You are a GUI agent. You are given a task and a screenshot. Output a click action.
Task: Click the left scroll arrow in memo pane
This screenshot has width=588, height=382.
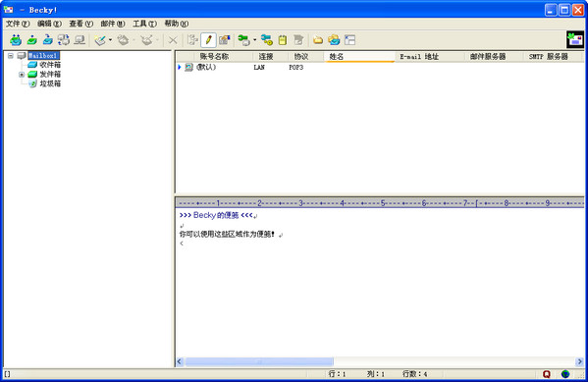pyautogui.click(x=180, y=361)
